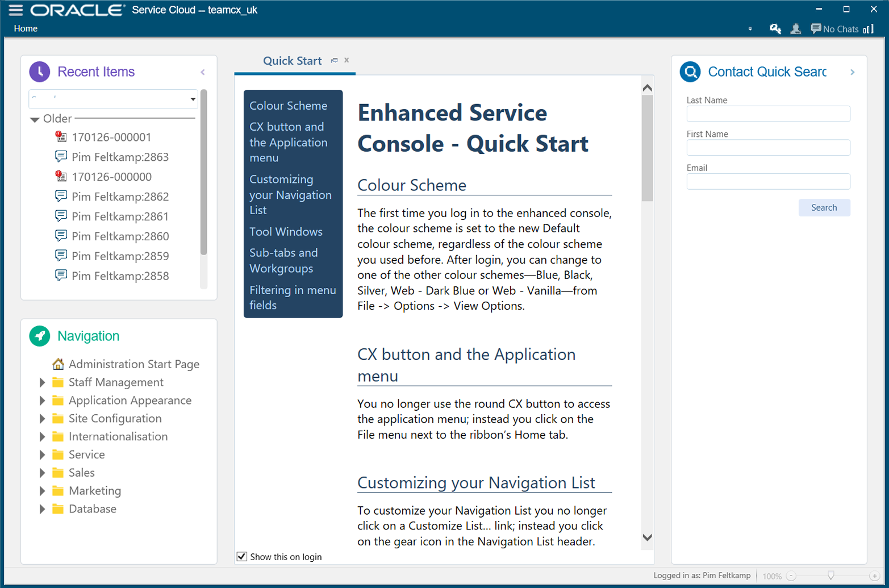Jump to Tool Windows section link

(x=286, y=232)
